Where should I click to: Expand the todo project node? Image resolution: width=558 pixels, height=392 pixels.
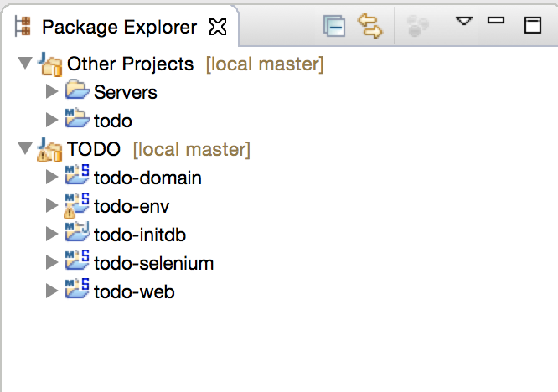tap(52, 121)
